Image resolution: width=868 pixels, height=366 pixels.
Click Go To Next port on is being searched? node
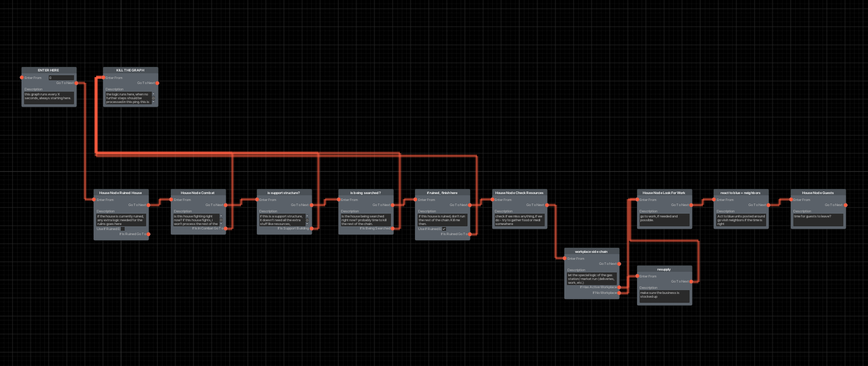coord(393,205)
